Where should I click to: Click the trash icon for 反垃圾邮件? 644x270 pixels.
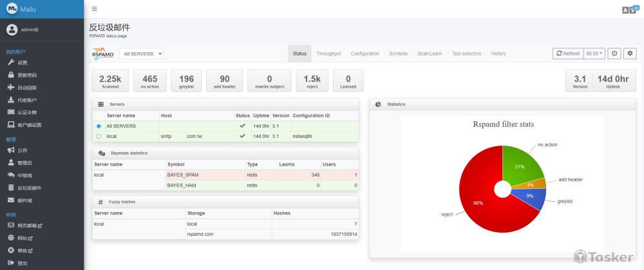(11, 188)
